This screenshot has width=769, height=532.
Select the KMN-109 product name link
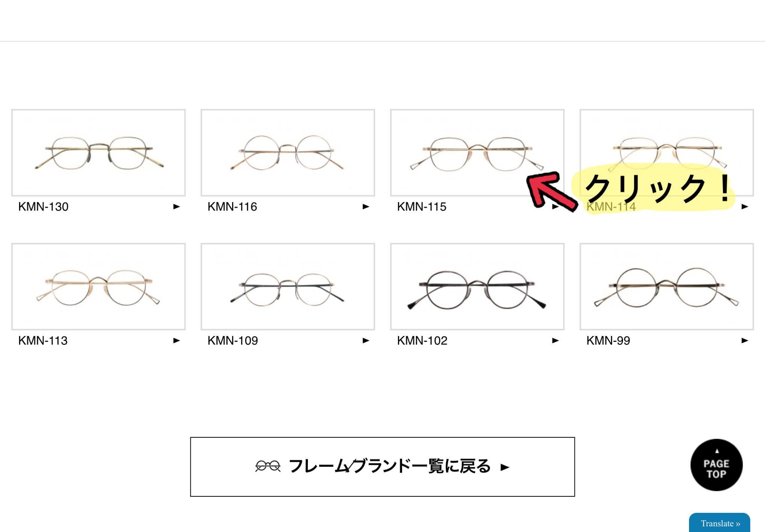click(233, 341)
